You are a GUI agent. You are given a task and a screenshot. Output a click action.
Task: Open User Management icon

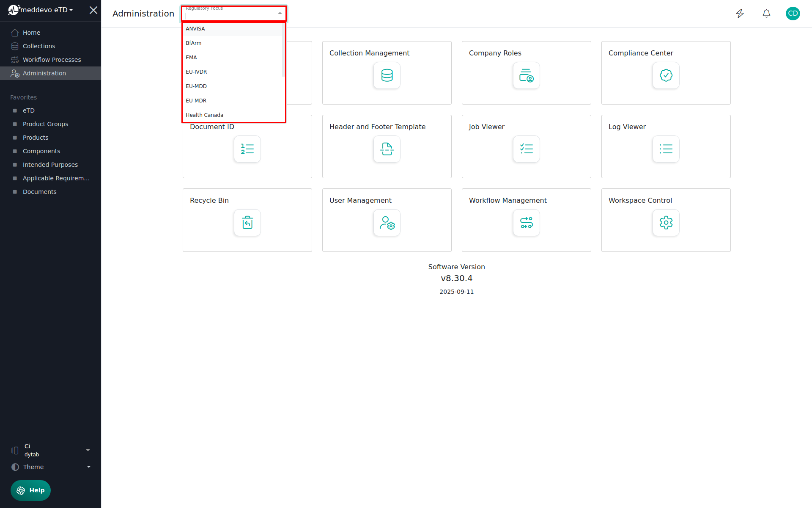(x=387, y=223)
